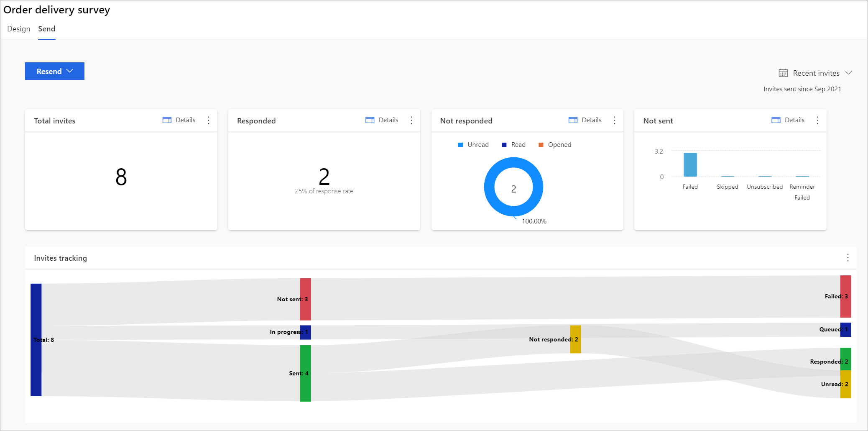Click Details icon on Total invites card
The width and height of the screenshot is (868, 431).
tap(167, 120)
